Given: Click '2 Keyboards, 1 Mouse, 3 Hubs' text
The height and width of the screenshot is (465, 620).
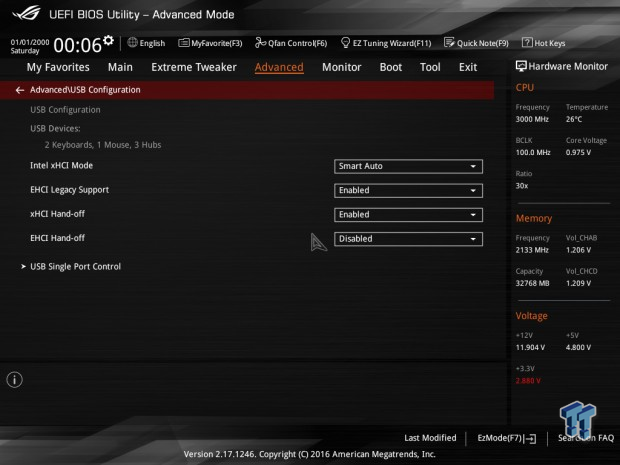Looking at the screenshot, I should (103, 145).
